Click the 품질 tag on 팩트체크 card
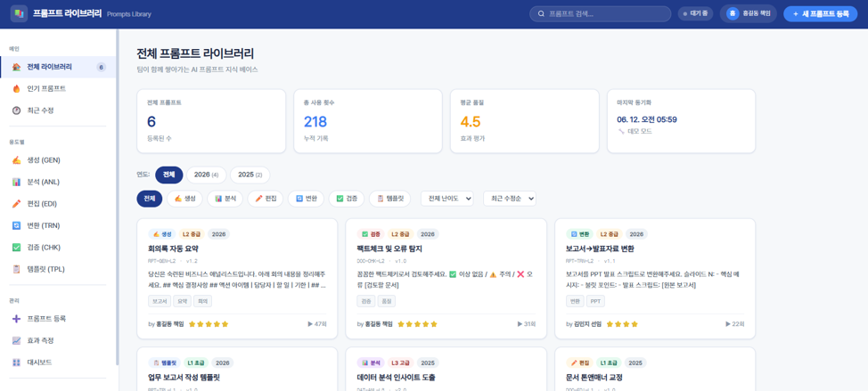The width and height of the screenshot is (868, 391). pyautogui.click(x=387, y=301)
